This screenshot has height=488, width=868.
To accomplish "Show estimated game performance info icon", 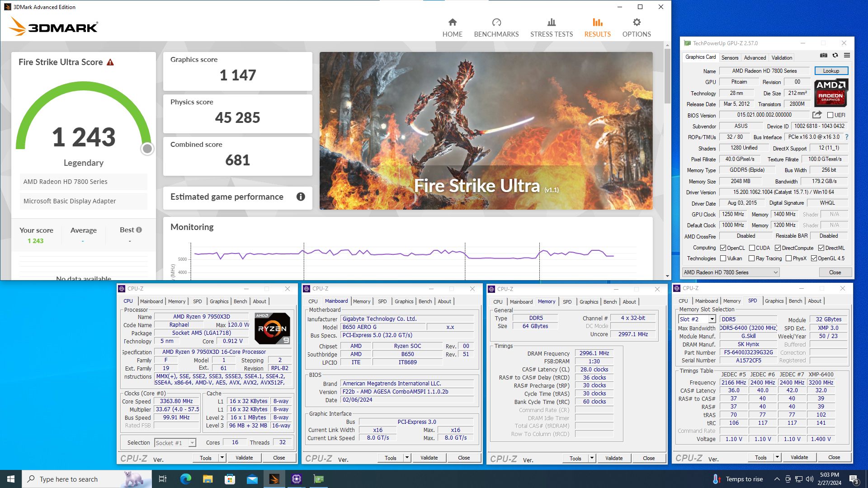I will (x=301, y=197).
